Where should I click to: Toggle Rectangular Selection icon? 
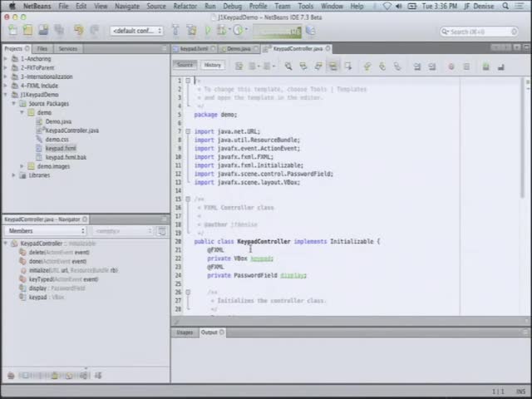click(x=347, y=66)
